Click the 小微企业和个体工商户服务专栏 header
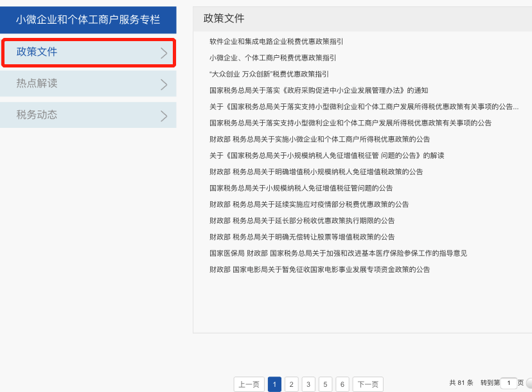The image size is (532, 392). 88,20
